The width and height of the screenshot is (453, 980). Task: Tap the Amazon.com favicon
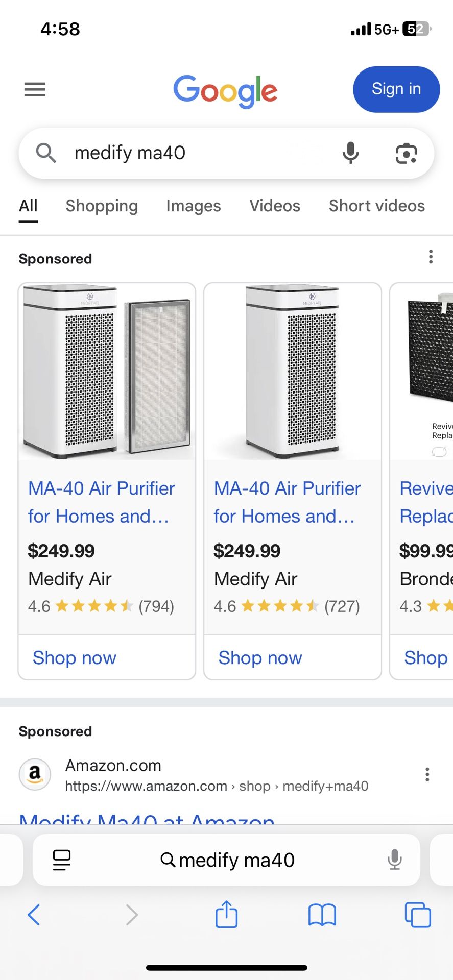34,775
